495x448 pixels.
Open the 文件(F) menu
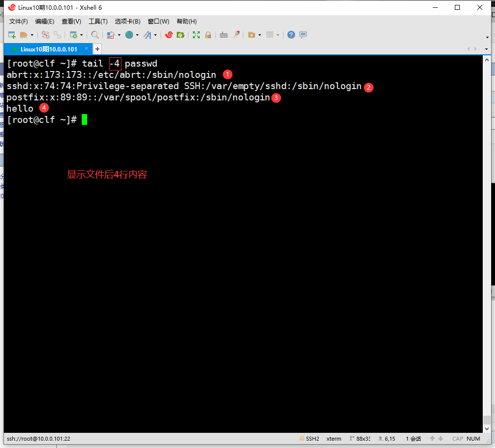tap(18, 22)
